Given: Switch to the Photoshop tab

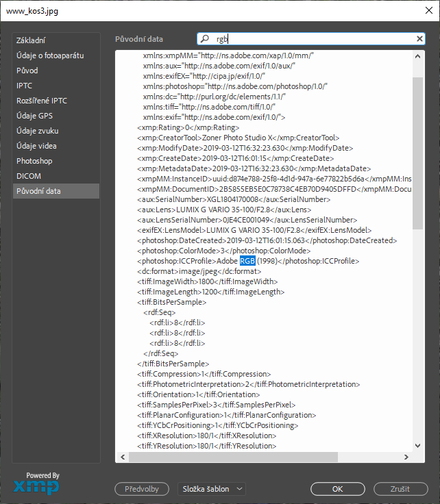Looking at the screenshot, I should click(34, 161).
